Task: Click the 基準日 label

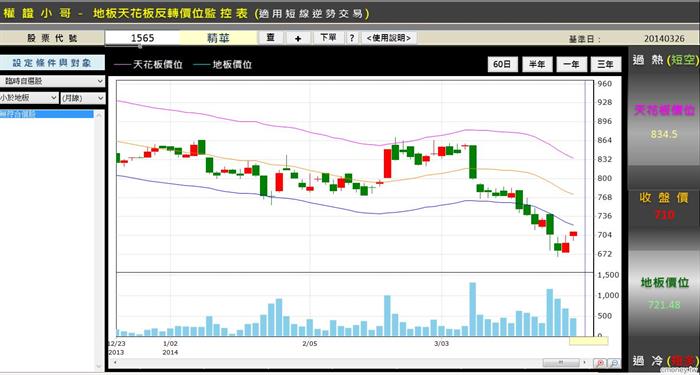Action: click(584, 39)
